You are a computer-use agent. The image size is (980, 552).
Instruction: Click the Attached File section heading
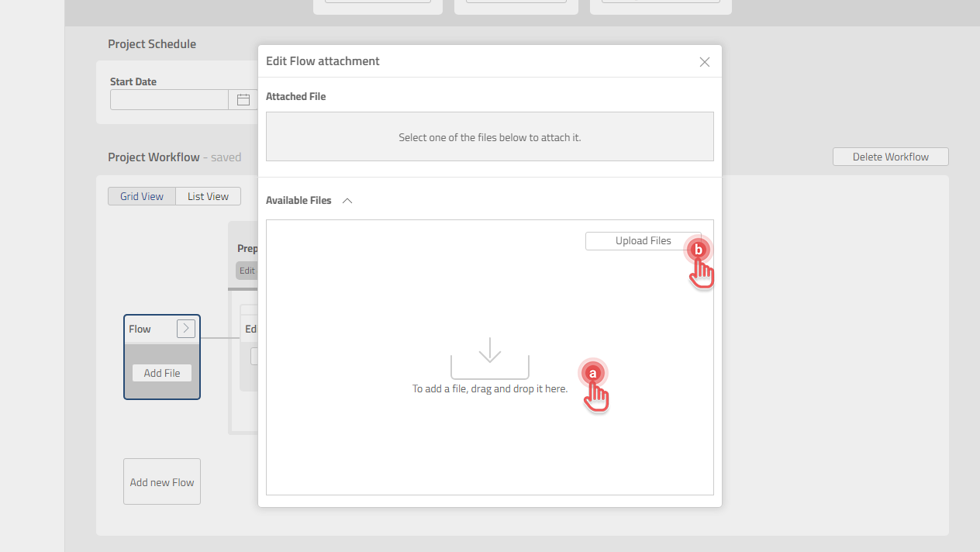(x=295, y=96)
